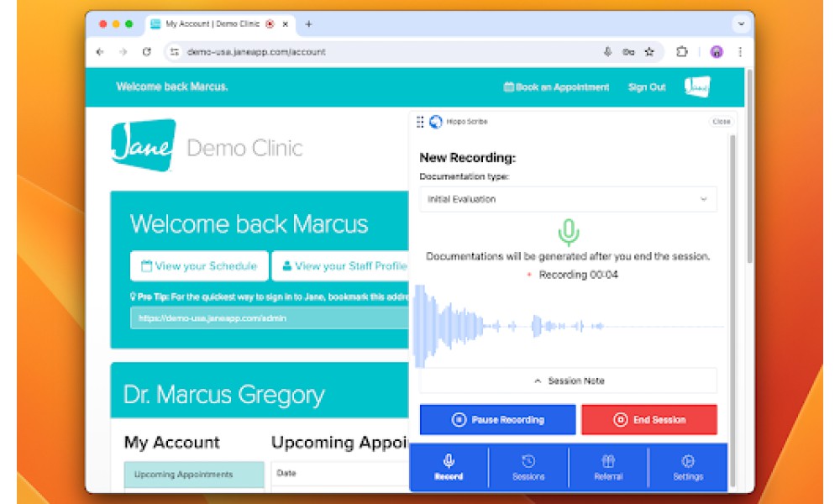Viewport: 840px width, 504px height.
Task: Click the microphone icon in address bar
Action: 607,52
